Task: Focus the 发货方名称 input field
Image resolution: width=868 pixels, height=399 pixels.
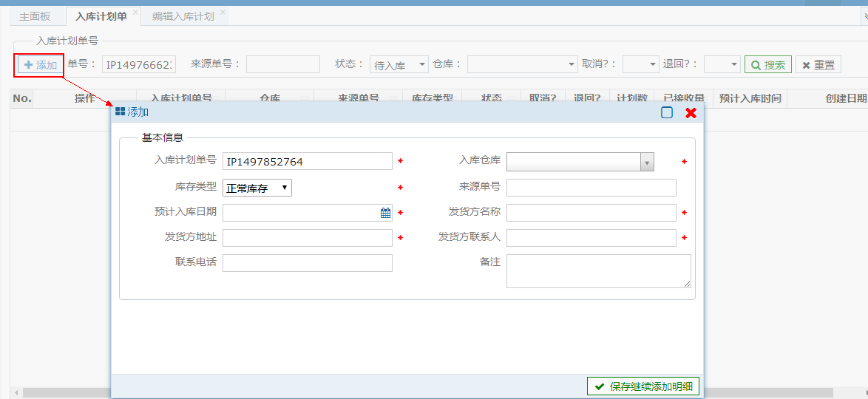Action: click(x=591, y=213)
